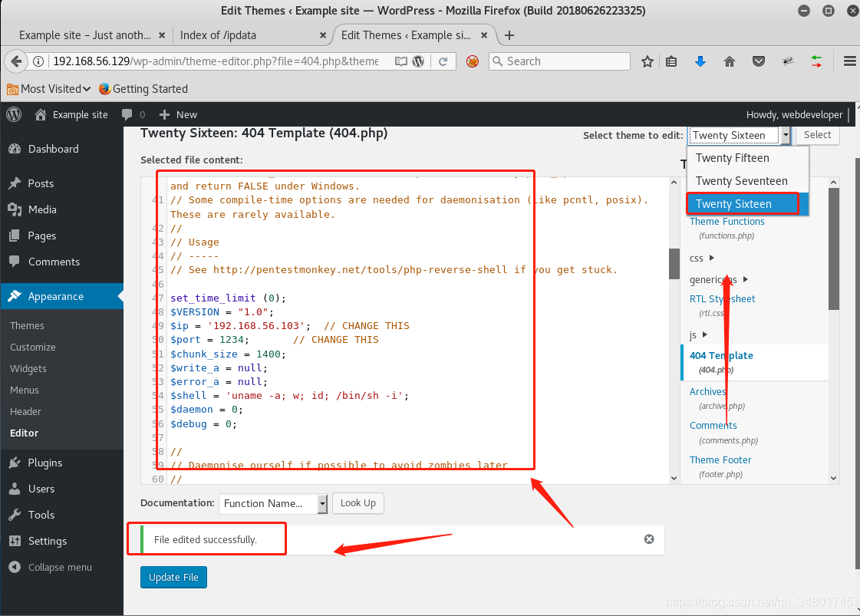The height and width of the screenshot is (616, 860).
Task: Open Theme Footer file
Action: pos(720,460)
